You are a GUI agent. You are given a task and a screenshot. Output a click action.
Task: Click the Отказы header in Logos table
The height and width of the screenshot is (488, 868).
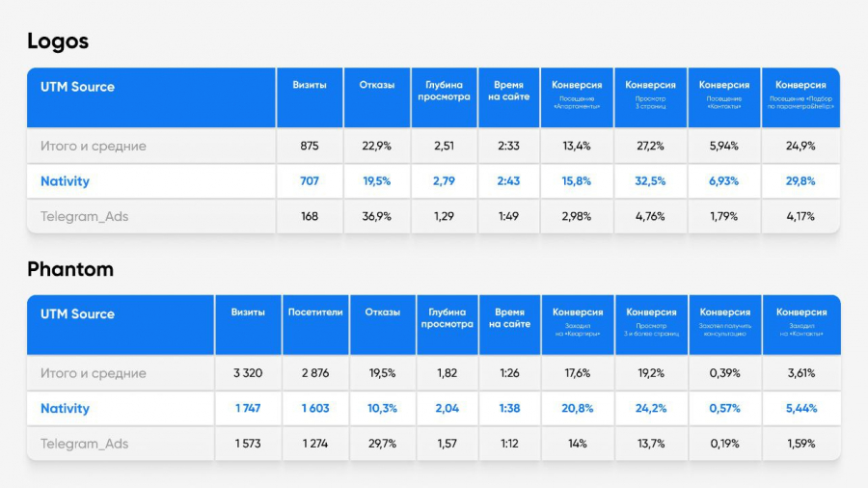[x=377, y=85]
